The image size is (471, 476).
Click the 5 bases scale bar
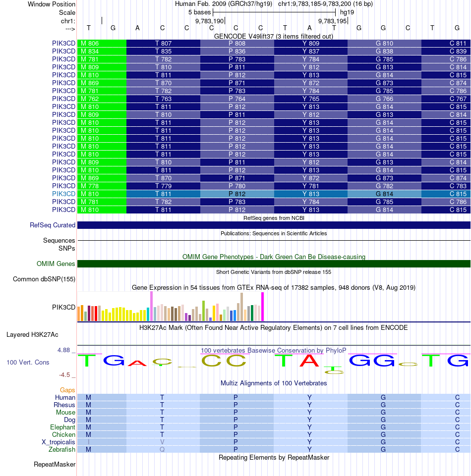(x=274, y=12)
